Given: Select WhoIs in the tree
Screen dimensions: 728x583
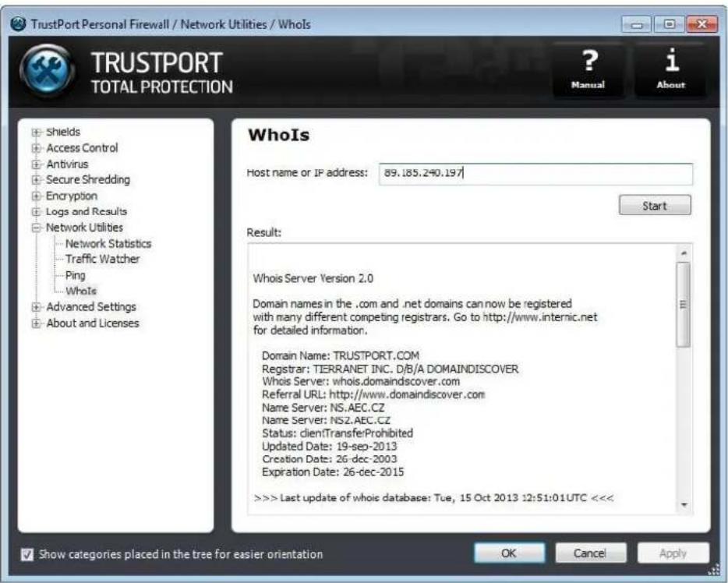Looking at the screenshot, I should (x=81, y=291).
